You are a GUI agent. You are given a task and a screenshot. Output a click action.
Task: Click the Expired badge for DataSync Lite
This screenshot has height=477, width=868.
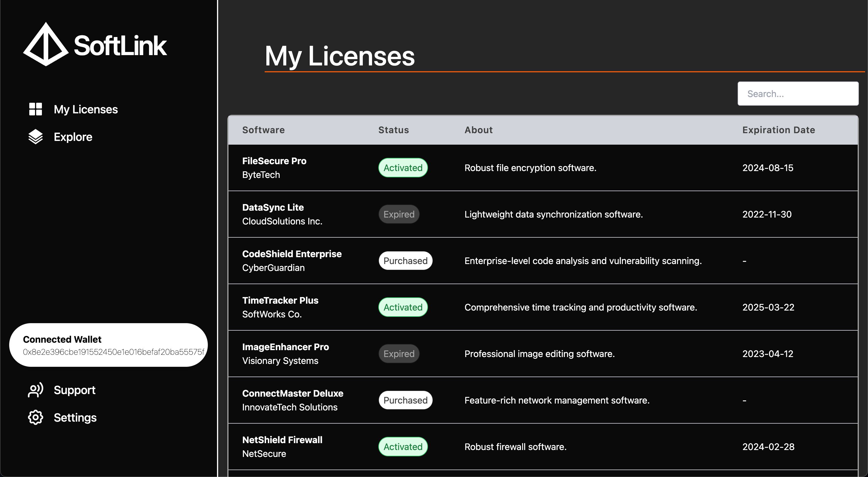pyautogui.click(x=399, y=214)
